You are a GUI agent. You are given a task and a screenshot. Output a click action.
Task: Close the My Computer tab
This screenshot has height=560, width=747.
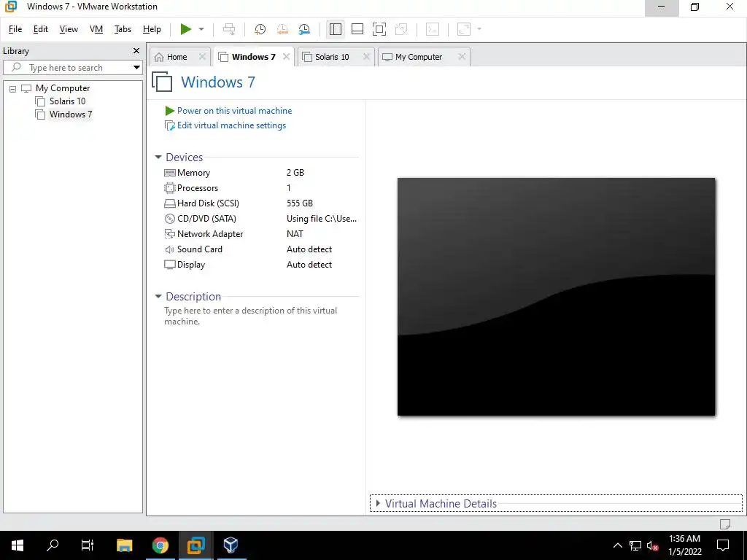tap(462, 57)
